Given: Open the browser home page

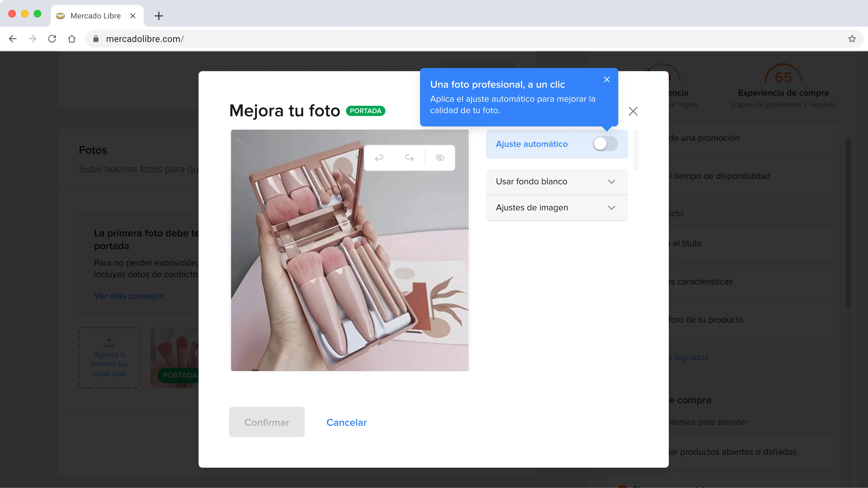Looking at the screenshot, I should [x=71, y=39].
